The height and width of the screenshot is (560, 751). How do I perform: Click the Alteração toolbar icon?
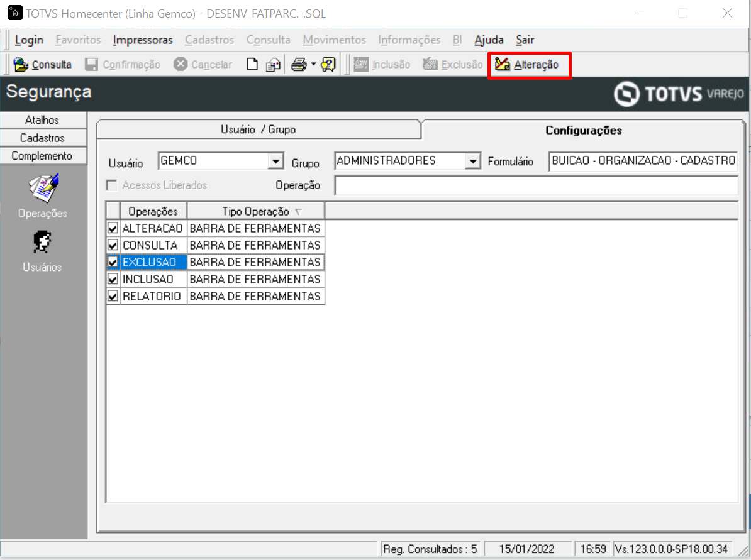coord(502,64)
